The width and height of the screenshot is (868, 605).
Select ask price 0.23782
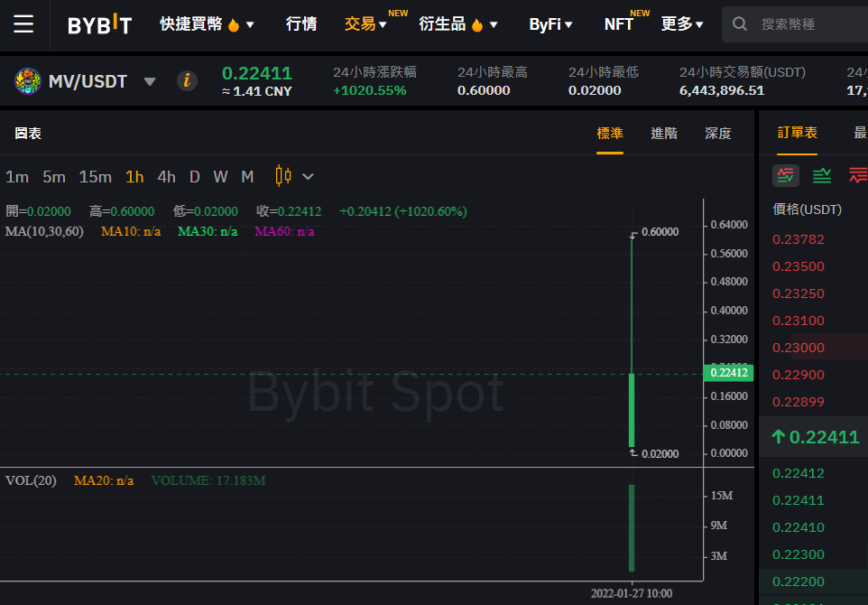[x=799, y=239]
